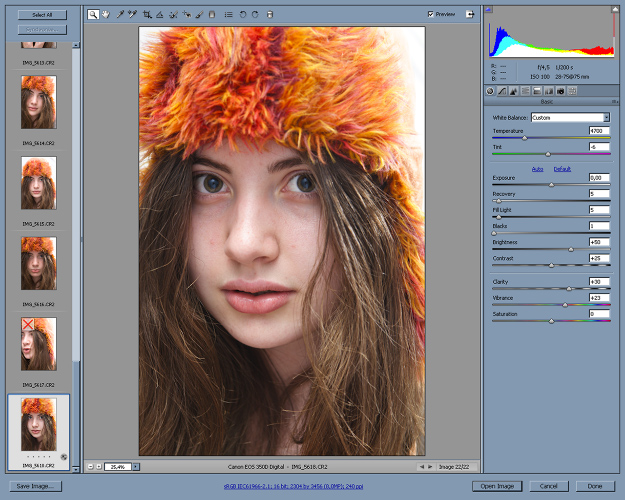The width and height of the screenshot is (625, 500).
Task: Toggle the Preview checkbox
Action: 431,15
